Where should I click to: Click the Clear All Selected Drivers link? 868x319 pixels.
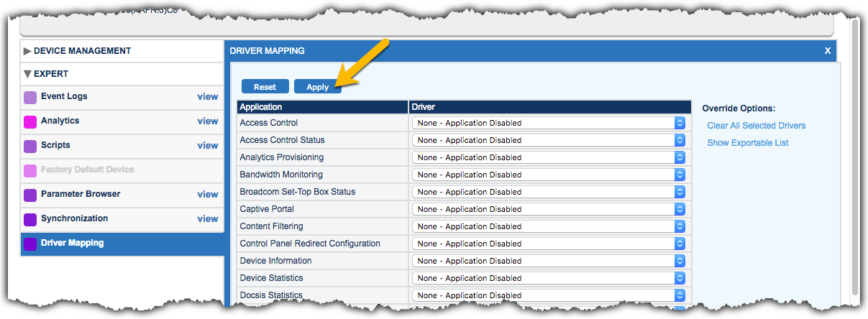756,126
